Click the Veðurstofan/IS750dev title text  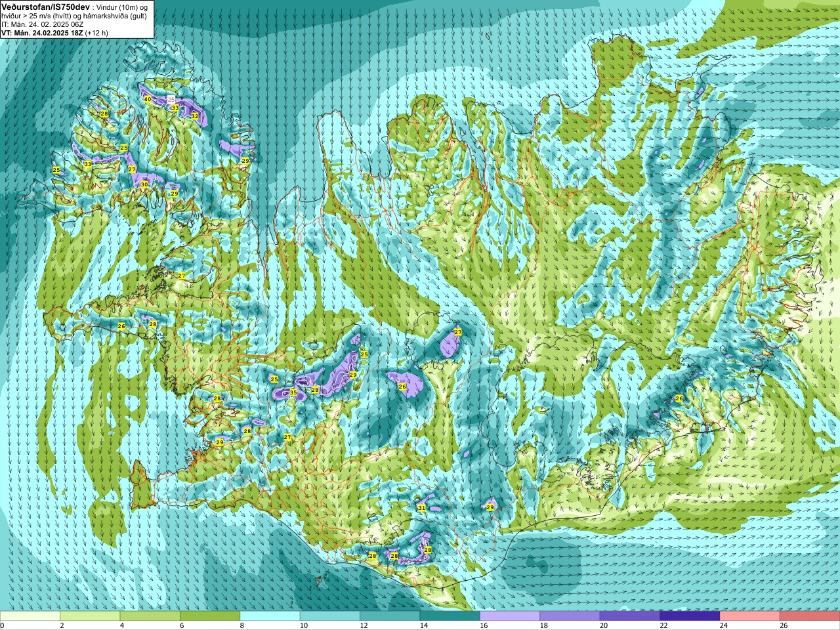[46, 6]
